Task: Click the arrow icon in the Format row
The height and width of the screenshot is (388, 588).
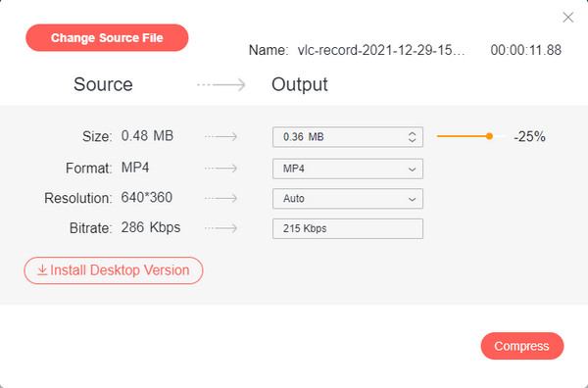Action: [x=220, y=168]
